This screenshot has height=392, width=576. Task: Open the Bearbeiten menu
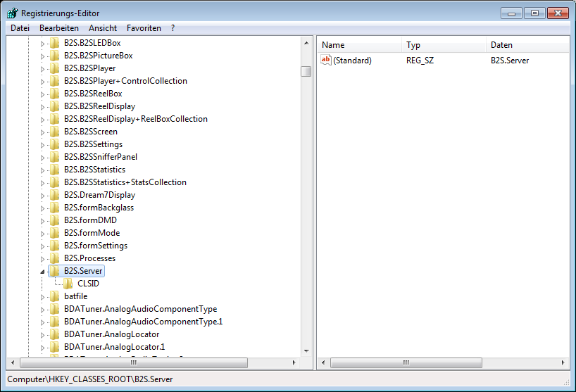58,28
